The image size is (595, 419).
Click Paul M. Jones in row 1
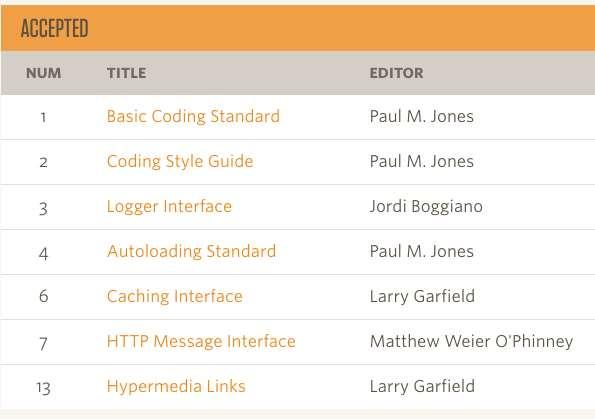coord(422,116)
